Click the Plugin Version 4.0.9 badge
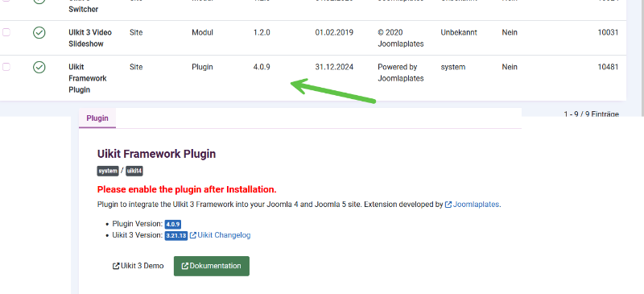Viewport: 644px width, 294px height. coord(173,225)
